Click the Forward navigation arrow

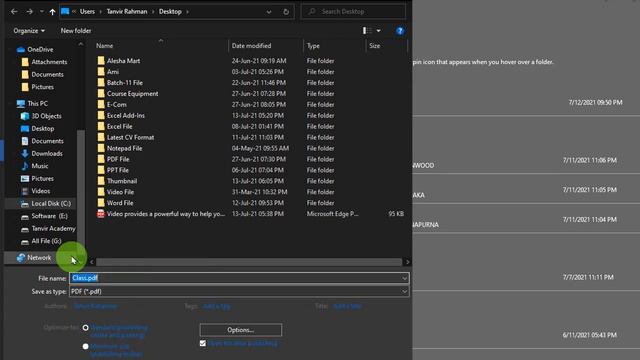tap(29, 12)
